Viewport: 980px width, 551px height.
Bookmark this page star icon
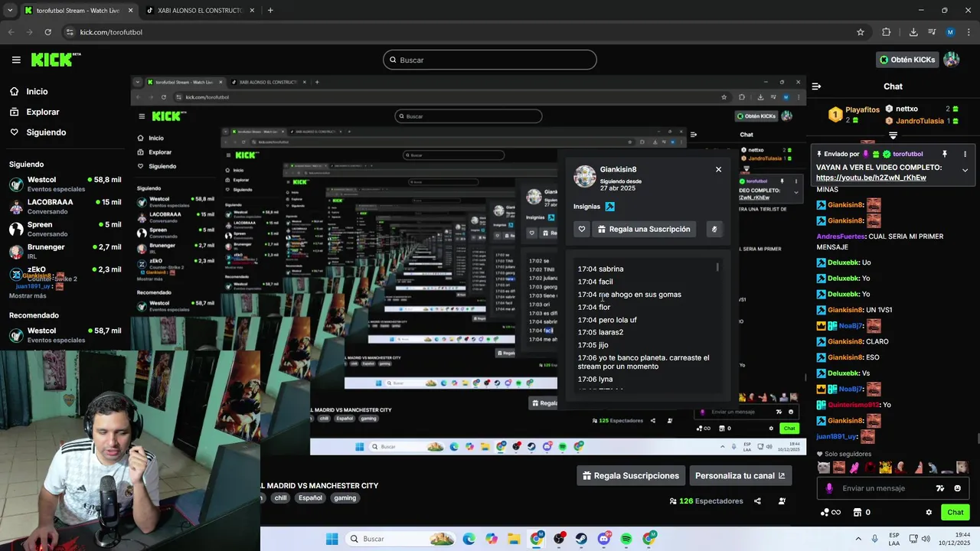(861, 32)
